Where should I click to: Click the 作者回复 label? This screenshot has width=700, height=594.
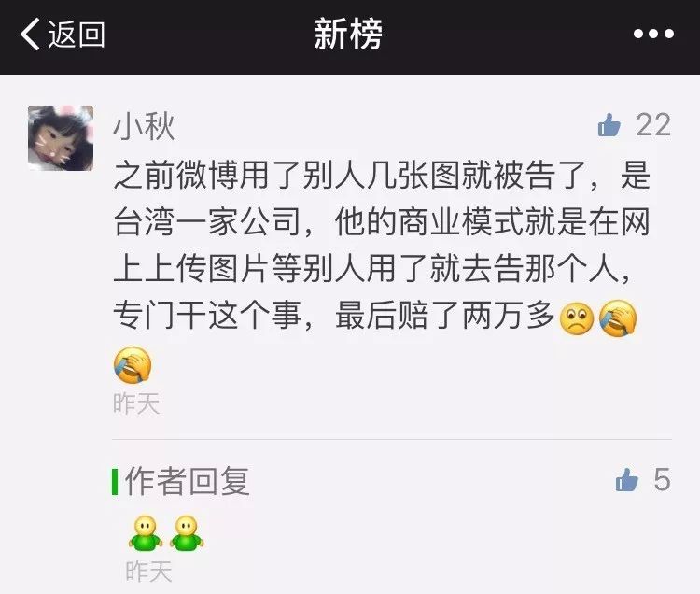point(188,481)
